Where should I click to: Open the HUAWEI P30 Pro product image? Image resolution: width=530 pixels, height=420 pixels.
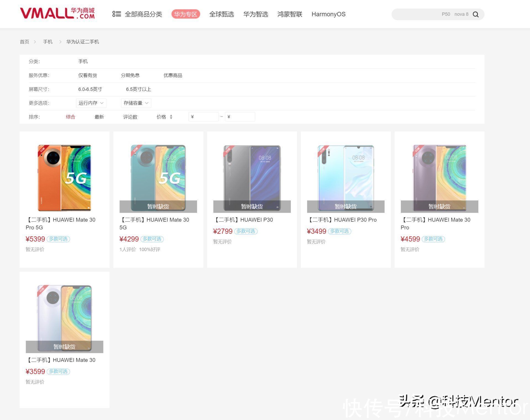pos(346,178)
